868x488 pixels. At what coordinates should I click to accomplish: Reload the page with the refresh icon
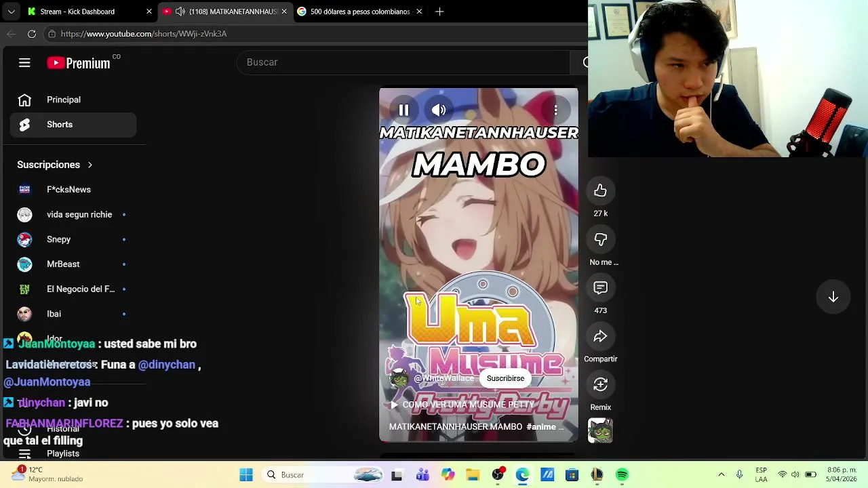pos(32,34)
